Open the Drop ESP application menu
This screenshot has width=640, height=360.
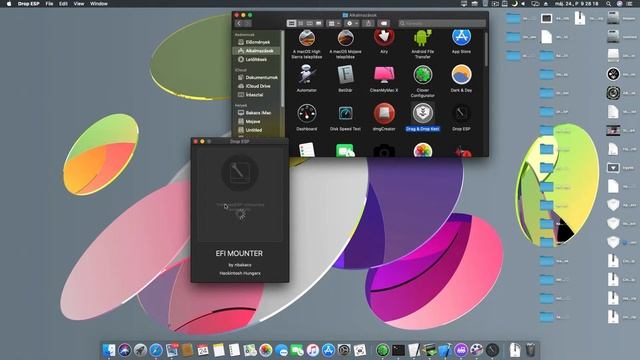click(x=29, y=4)
